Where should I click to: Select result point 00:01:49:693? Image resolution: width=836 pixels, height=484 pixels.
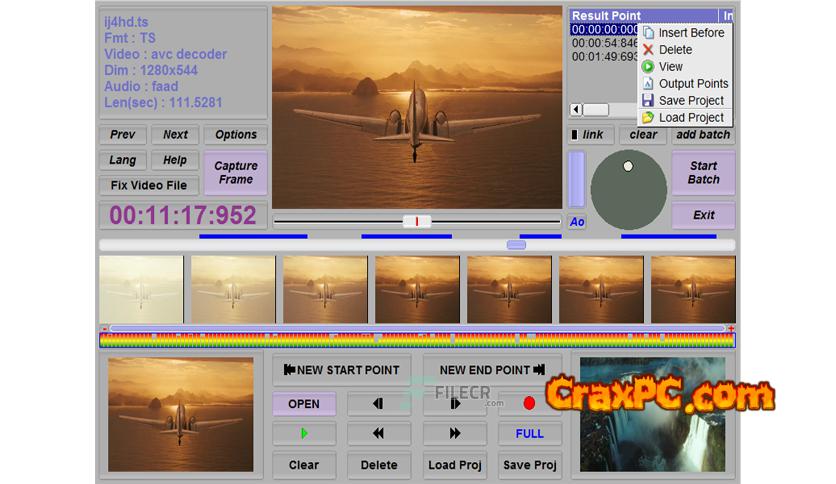click(604, 57)
